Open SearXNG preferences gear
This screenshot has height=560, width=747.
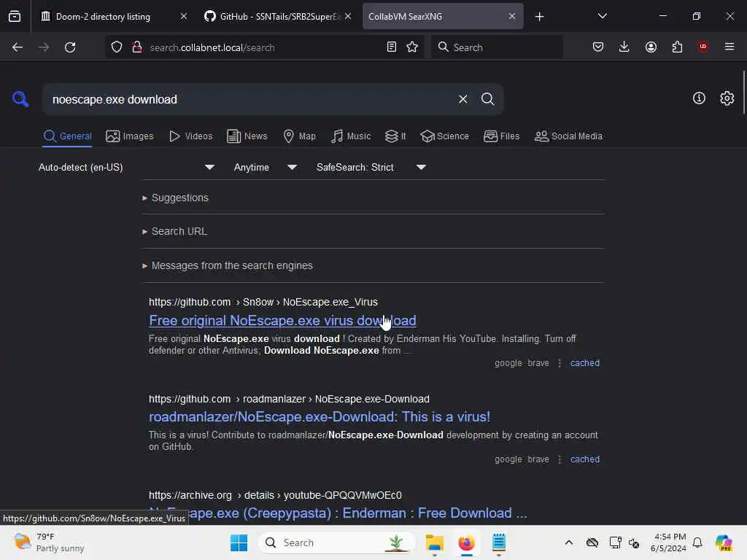coord(727,98)
